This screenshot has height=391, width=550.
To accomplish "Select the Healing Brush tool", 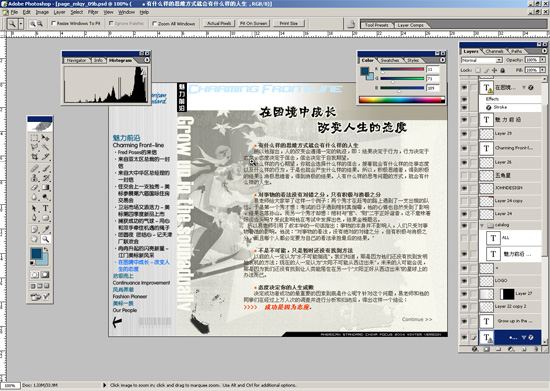I will tap(34, 169).
